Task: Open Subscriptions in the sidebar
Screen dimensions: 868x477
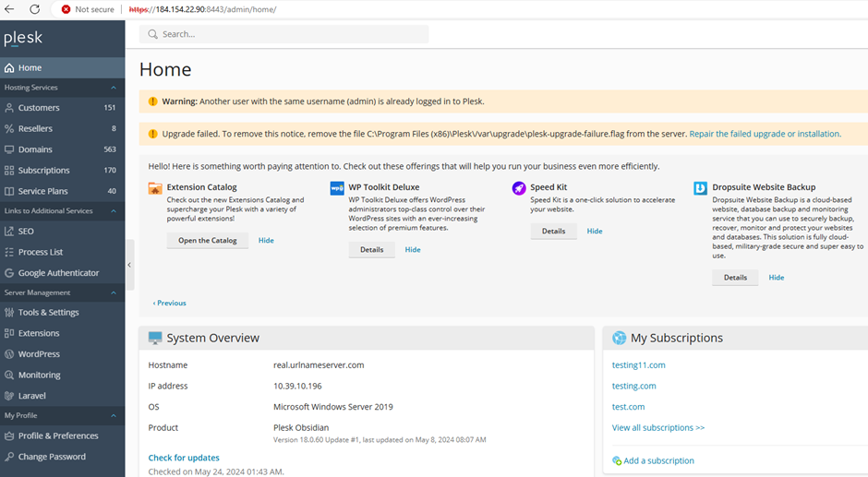Action: pyautogui.click(x=63, y=171)
